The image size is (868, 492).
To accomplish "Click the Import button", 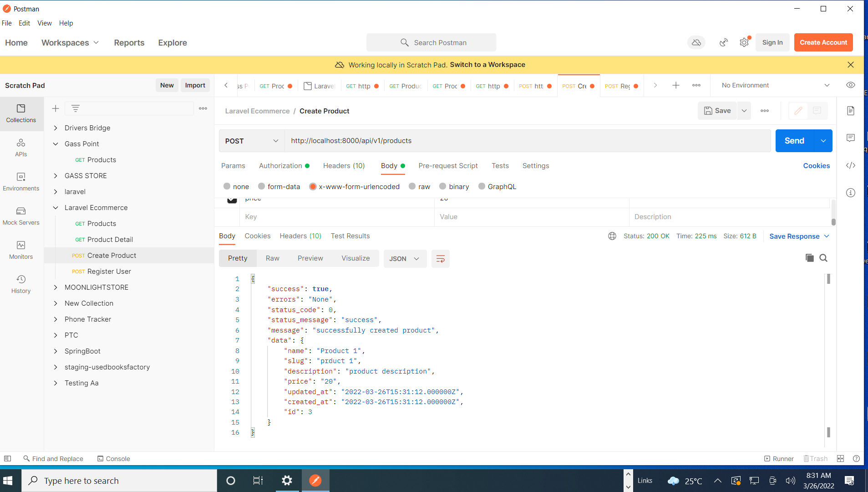I will click(x=195, y=85).
